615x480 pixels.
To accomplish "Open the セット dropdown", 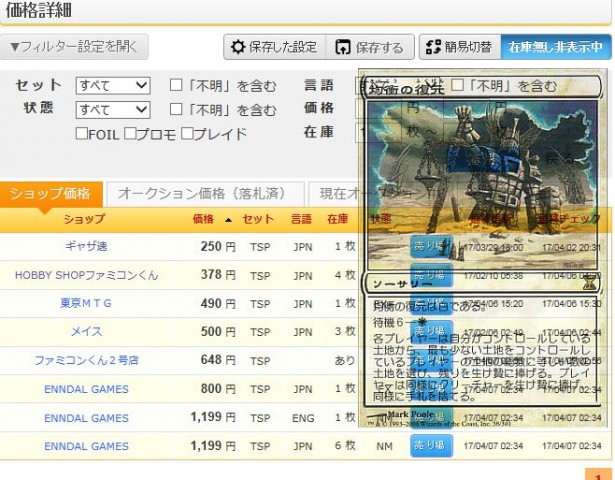I will click(113, 85).
